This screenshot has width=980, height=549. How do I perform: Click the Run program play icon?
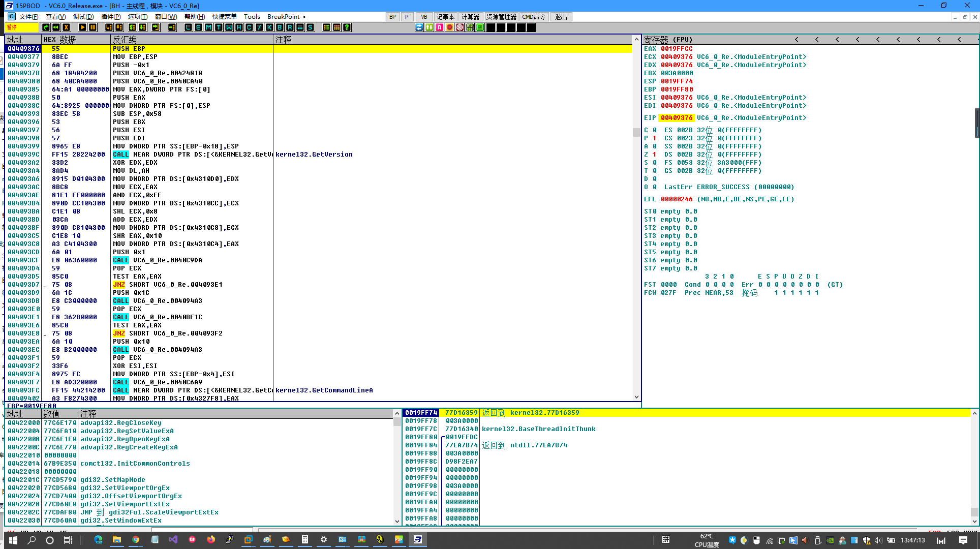(x=82, y=27)
